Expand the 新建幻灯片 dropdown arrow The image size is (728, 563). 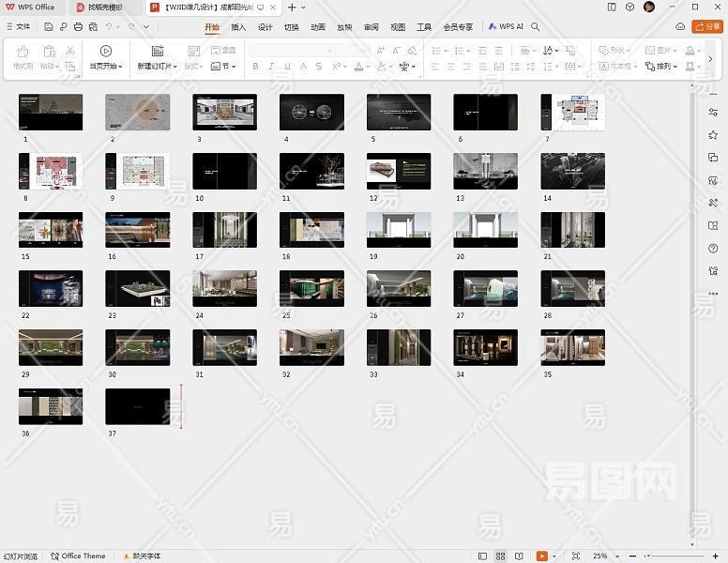(175, 67)
